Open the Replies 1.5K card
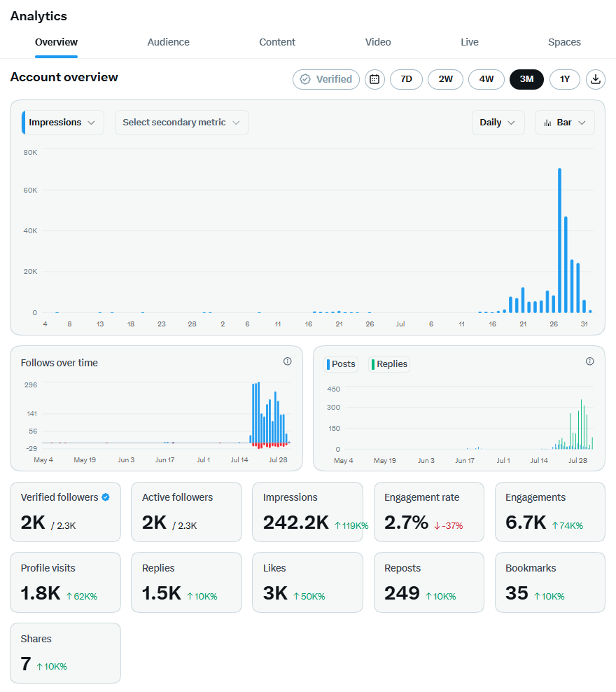The width and height of the screenshot is (616, 692). [x=186, y=583]
